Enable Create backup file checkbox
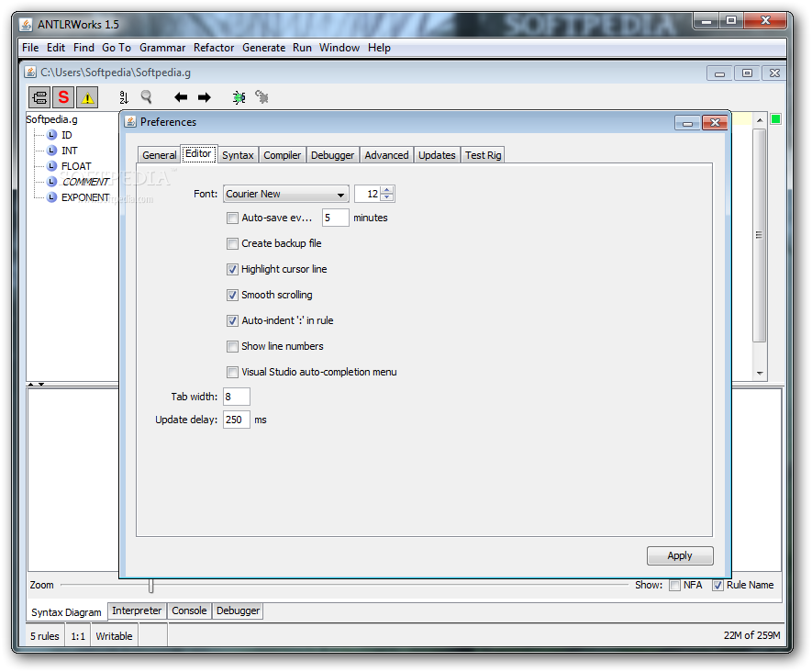Screen dimensions: 812x672 [x=232, y=243]
